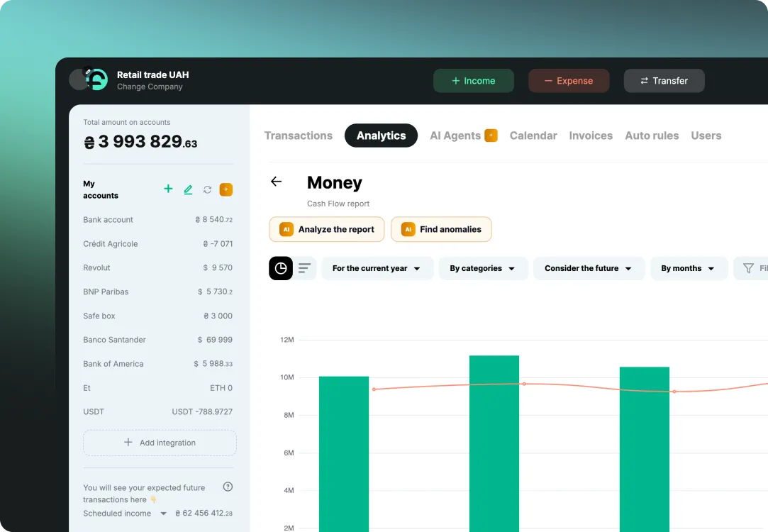Screen dimensions: 768x532
Task: Select the Safe box account
Action: tap(157, 316)
